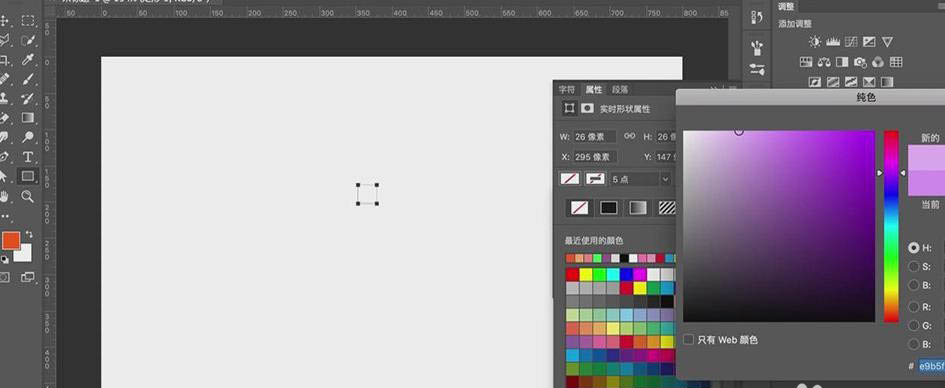
Task: Add Curves adjustment
Action: (x=851, y=42)
